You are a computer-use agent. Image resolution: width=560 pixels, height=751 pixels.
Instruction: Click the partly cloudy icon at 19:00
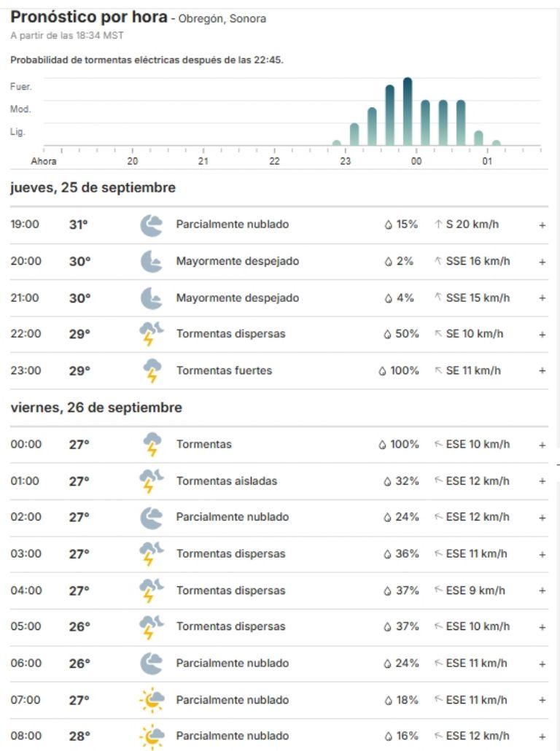(151, 224)
